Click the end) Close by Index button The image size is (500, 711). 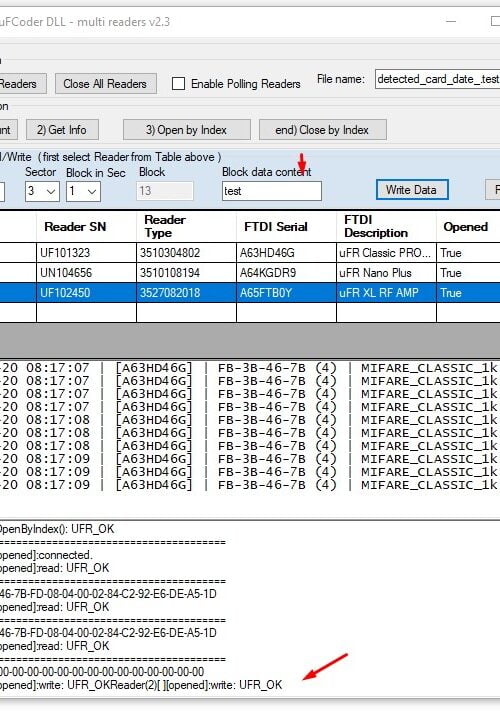(x=322, y=130)
